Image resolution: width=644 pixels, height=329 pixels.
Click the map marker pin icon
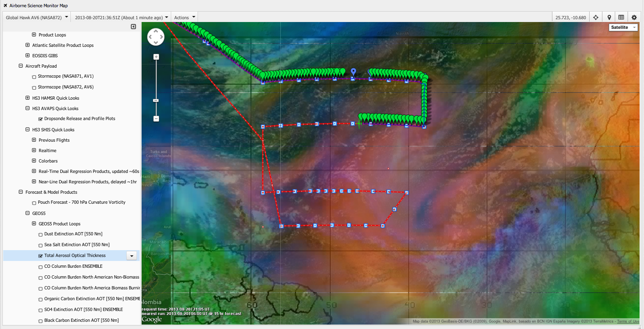(x=609, y=17)
